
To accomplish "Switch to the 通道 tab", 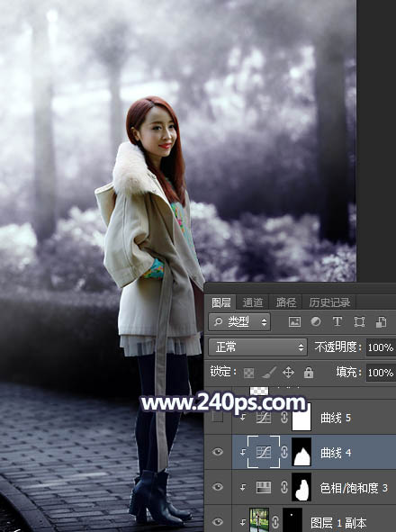I will click(x=253, y=302).
